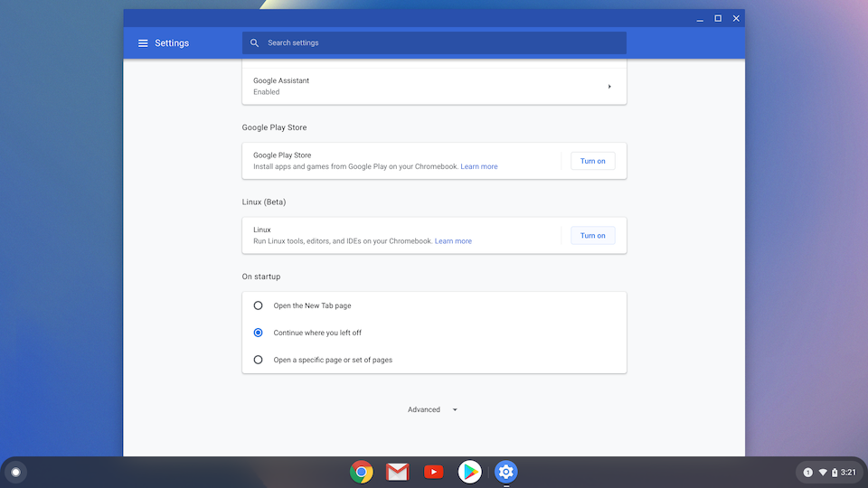
Task: Focus the Search settings field
Action: tap(434, 43)
